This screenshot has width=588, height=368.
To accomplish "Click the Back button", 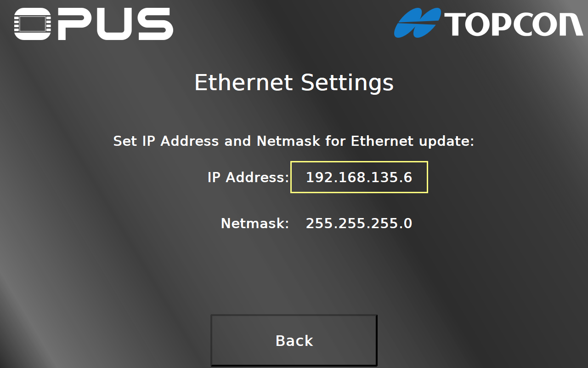I will 294,340.
